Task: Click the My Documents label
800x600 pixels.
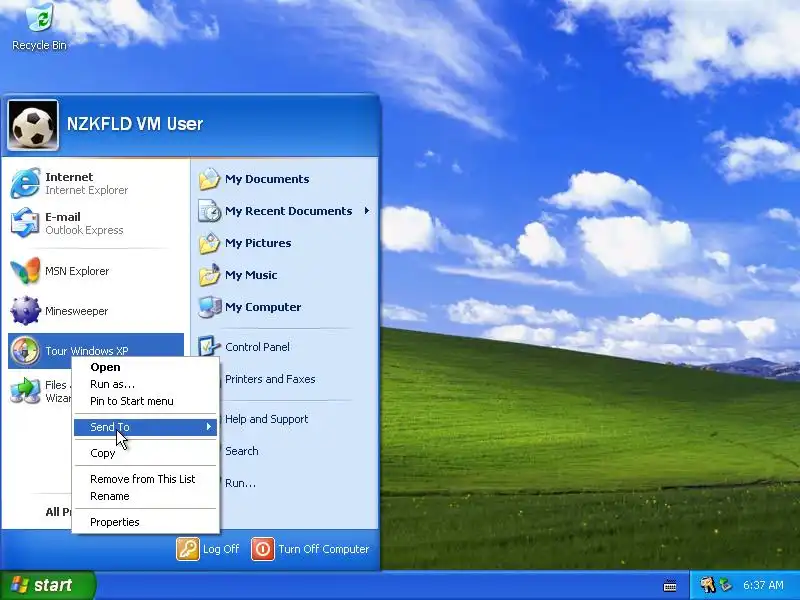Action: pos(267,179)
